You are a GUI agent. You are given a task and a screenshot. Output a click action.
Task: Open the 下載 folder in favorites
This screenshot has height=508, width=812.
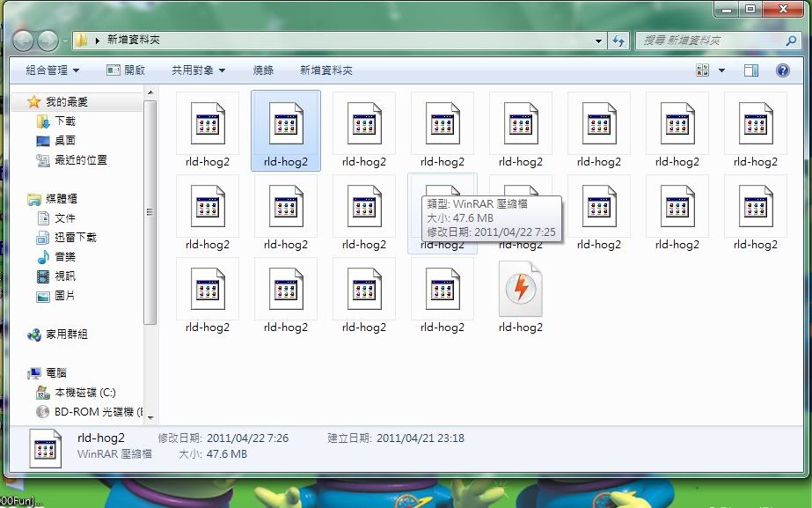tap(64, 121)
